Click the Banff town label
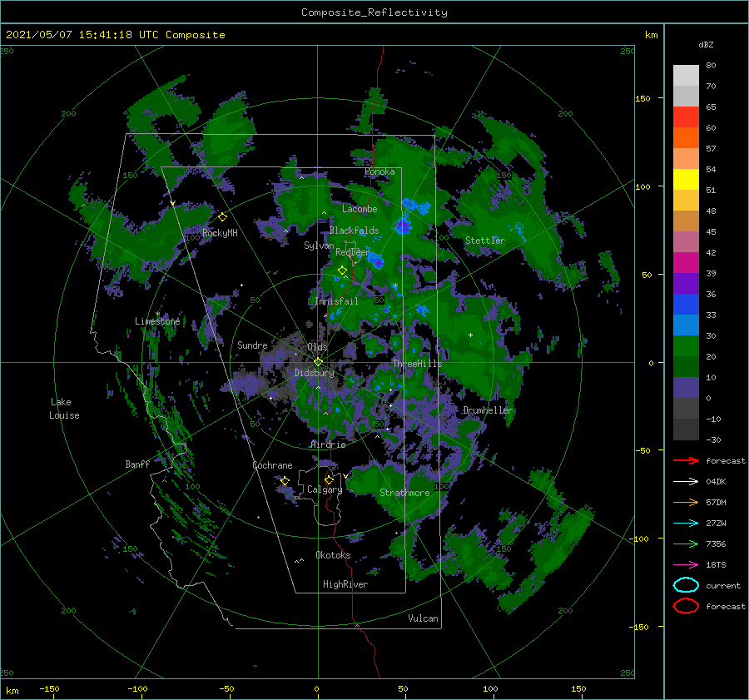This screenshot has height=700, width=749. pos(137,464)
